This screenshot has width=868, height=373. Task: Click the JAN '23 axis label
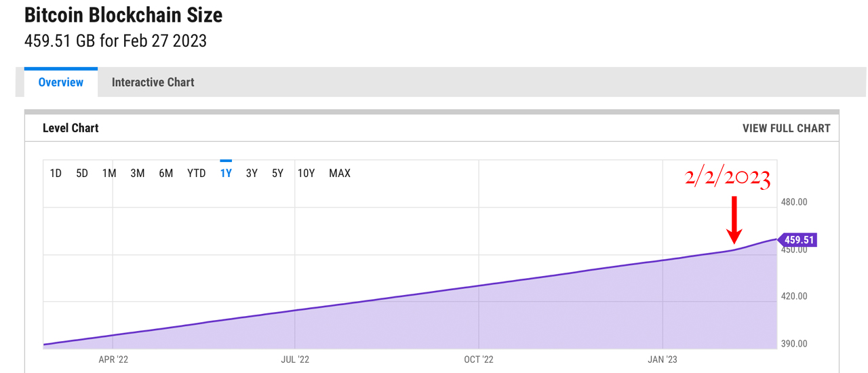662,359
